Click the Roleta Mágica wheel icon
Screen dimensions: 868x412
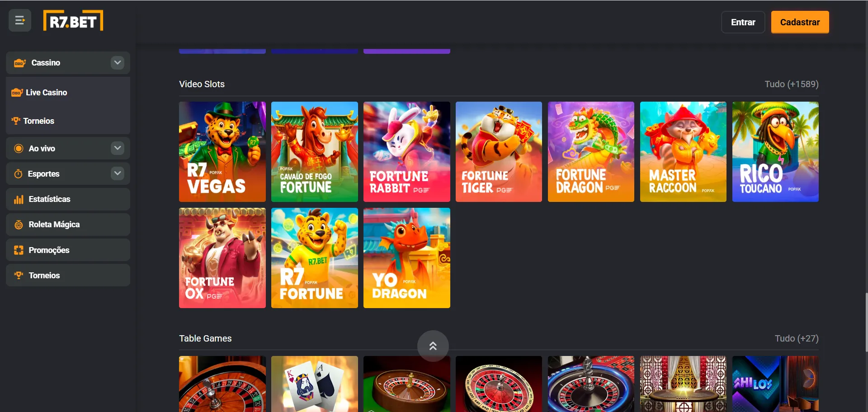pyautogui.click(x=19, y=225)
